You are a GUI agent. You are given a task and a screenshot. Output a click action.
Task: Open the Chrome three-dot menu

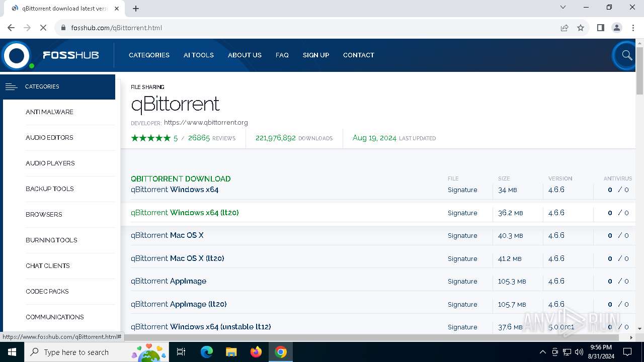633,28
